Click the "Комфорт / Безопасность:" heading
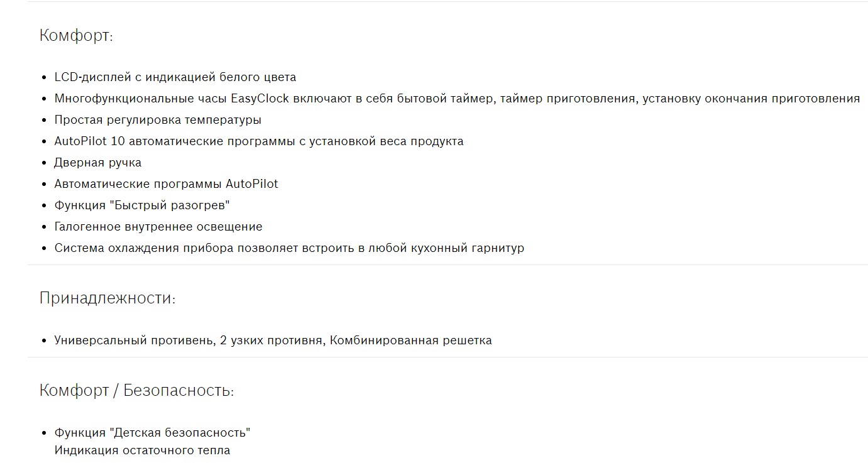 [x=136, y=391]
